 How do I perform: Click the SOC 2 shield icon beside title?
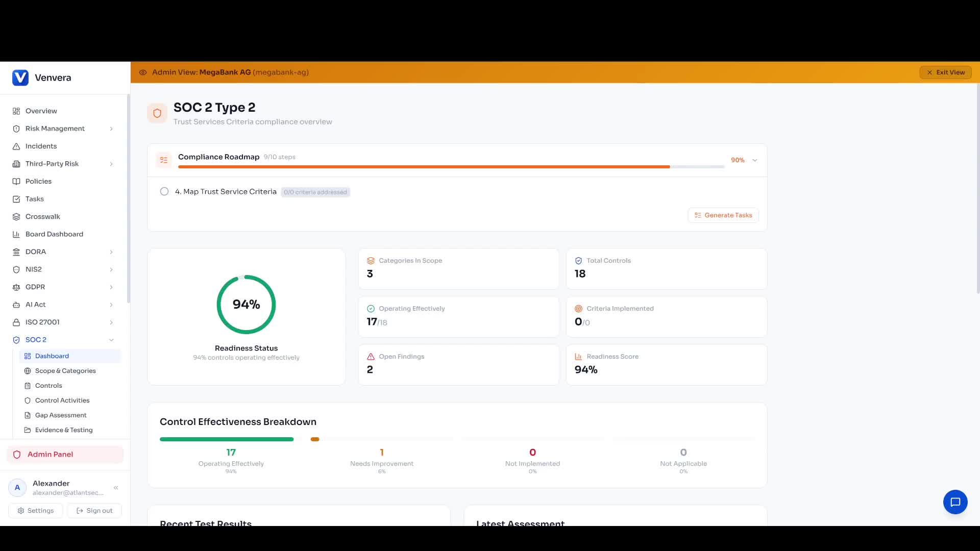[x=157, y=113]
